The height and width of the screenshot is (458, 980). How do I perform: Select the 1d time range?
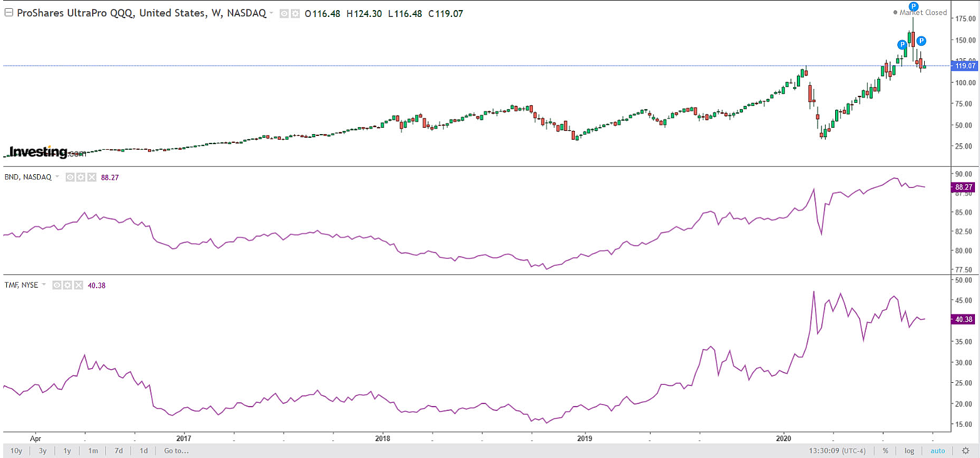144,450
